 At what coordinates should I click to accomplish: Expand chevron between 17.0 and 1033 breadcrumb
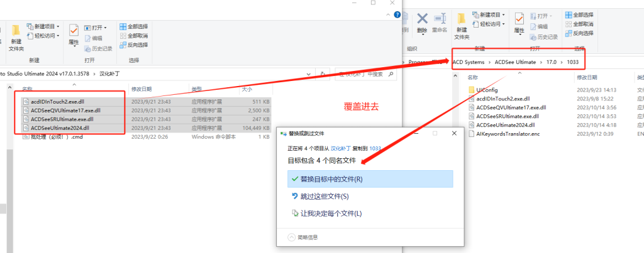click(562, 62)
